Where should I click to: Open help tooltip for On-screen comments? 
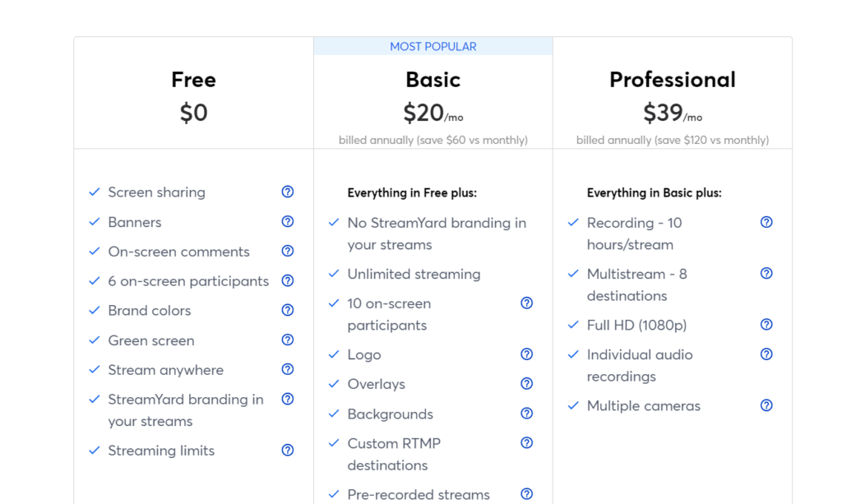(x=288, y=251)
